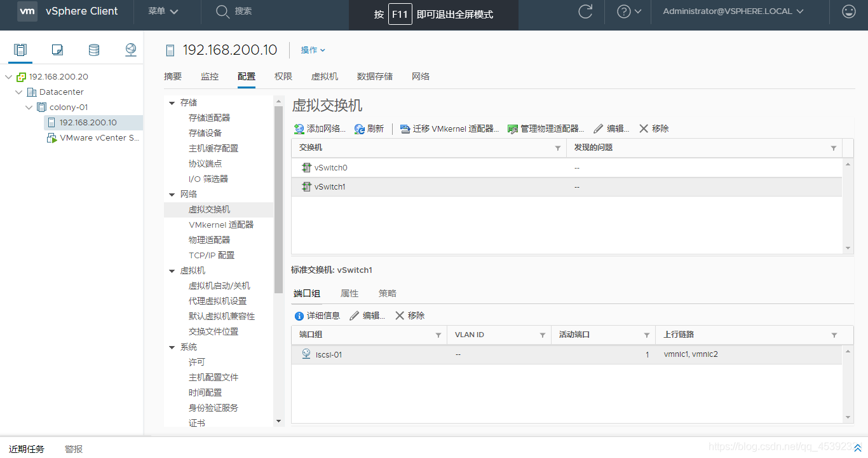The width and height of the screenshot is (868, 458).
Task: Open the Administrator@VSPHERE.LOCAL user menu
Action: point(733,11)
